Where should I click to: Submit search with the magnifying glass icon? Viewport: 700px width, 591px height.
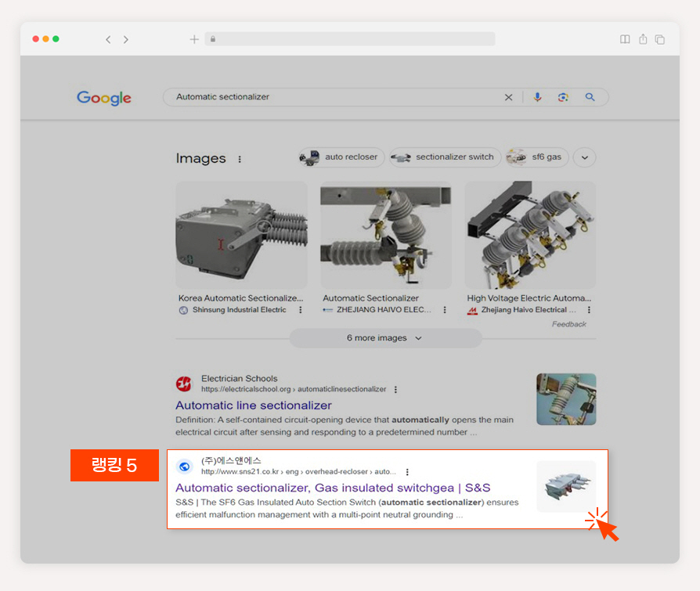pos(590,97)
